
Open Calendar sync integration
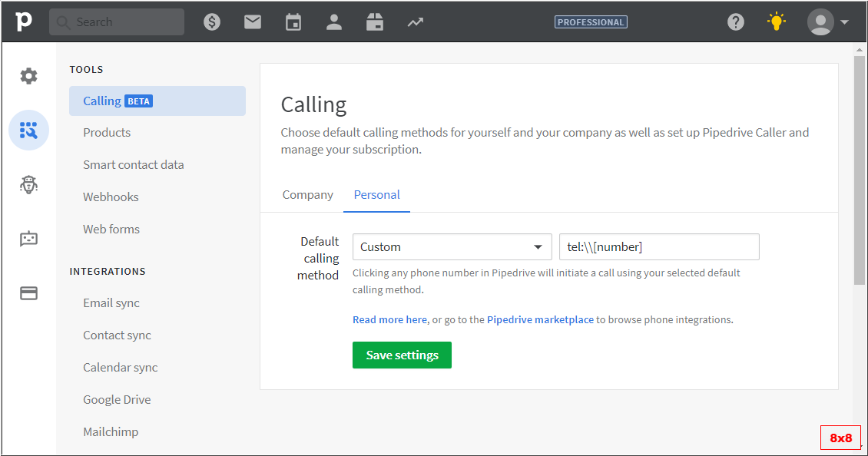120,368
